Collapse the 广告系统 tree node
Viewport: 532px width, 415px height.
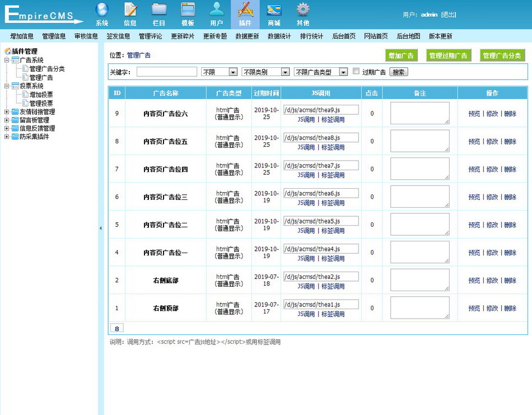pyautogui.click(x=7, y=60)
